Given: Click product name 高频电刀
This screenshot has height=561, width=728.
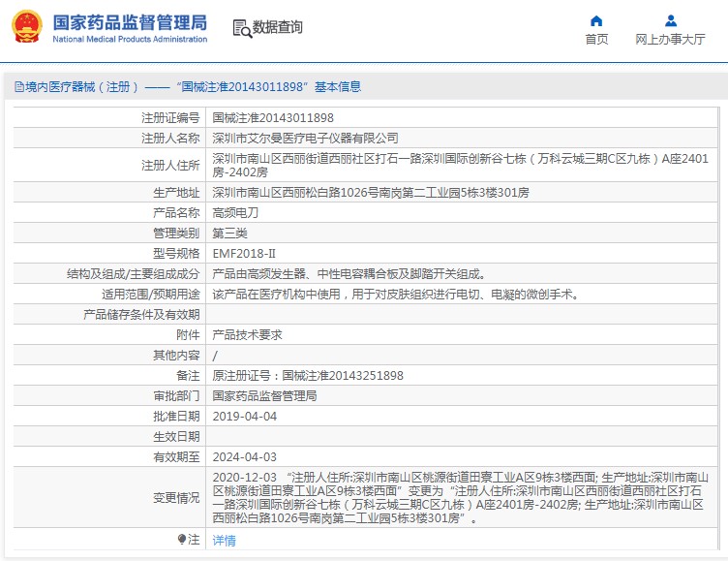Looking at the screenshot, I should [235, 213].
